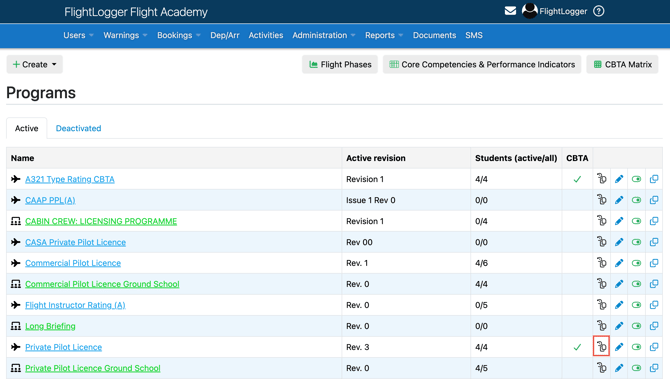Open revisions for Commercial Pilot Licence Ground School
Viewport: 670px width, 379px height.
click(x=602, y=283)
